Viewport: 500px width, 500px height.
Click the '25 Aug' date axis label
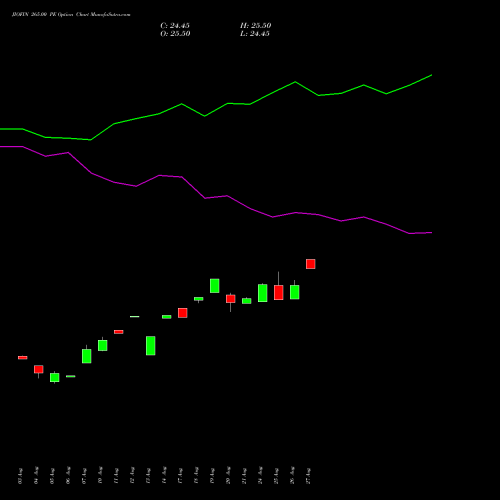(277, 476)
